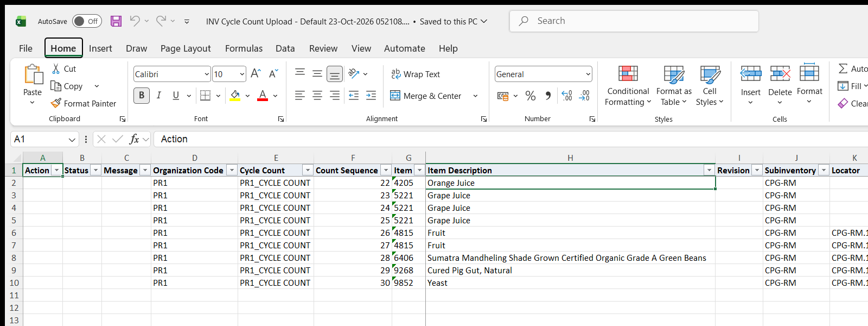Align cell text left
Viewport: 868px width, 326px height.
click(300, 96)
